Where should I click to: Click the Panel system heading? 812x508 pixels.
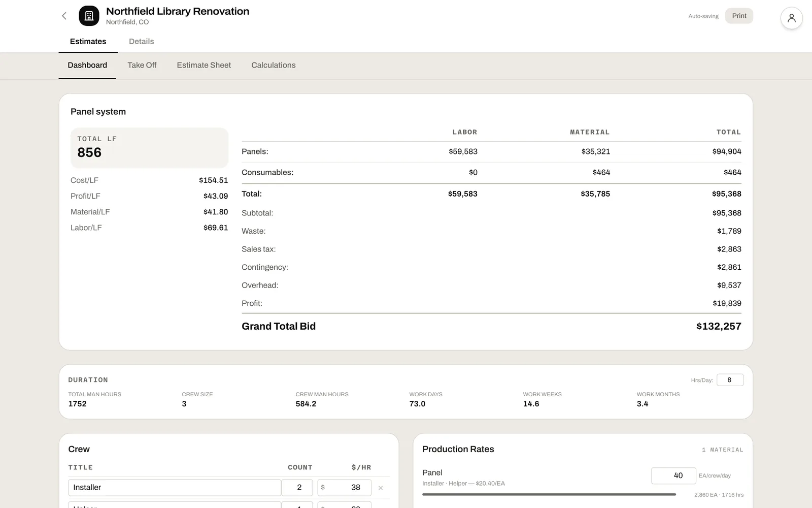pyautogui.click(x=98, y=112)
